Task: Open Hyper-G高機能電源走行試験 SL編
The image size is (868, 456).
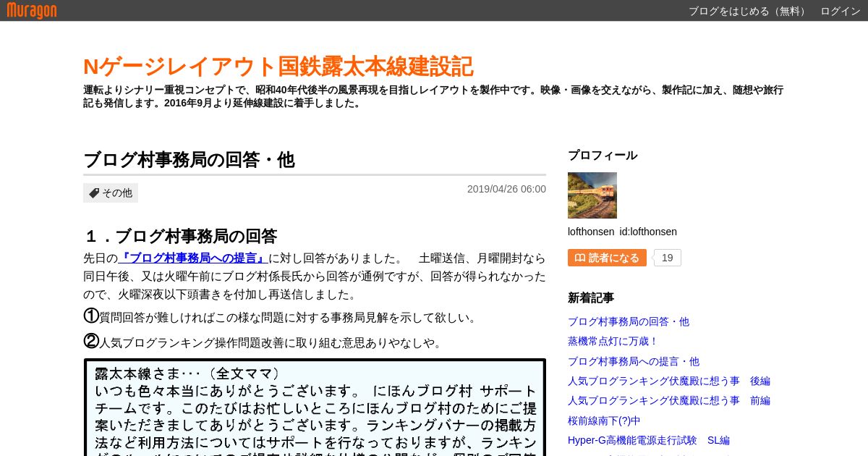Action: click(649, 440)
